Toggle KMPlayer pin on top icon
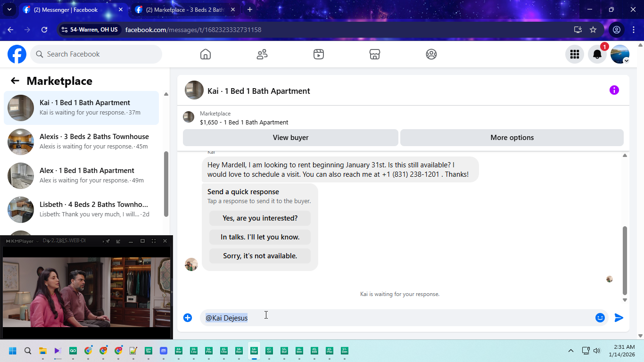This screenshot has width=644, height=362. click(107, 241)
